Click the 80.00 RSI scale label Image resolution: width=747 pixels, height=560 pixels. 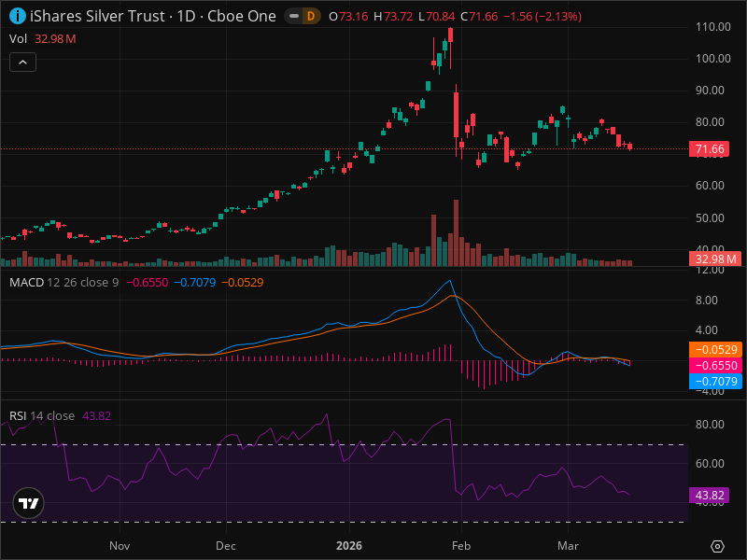pyautogui.click(x=710, y=425)
